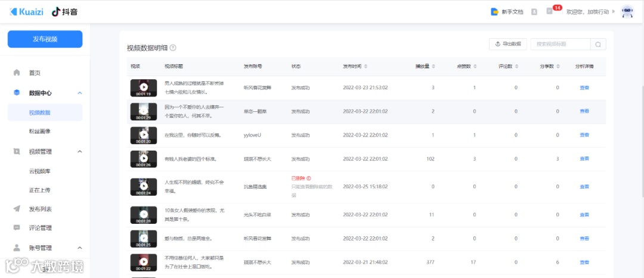This screenshot has height=278, width=644.
Task: Play the 00:01:20 video thumbnail
Action: pyautogui.click(x=143, y=135)
